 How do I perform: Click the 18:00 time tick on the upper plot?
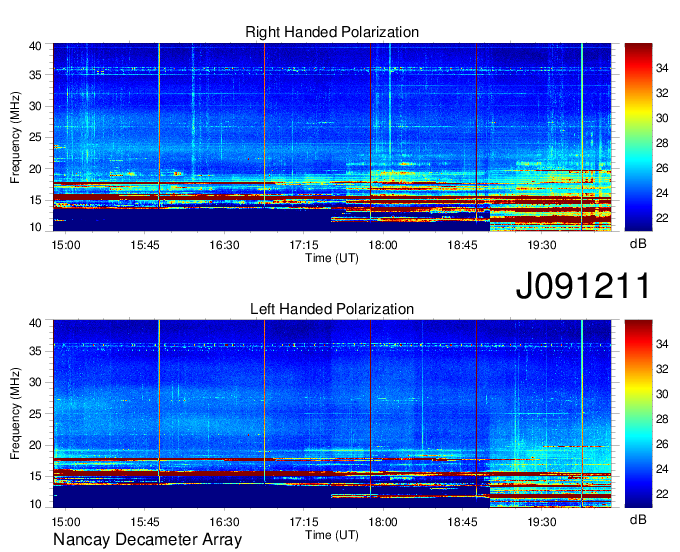tap(383, 245)
